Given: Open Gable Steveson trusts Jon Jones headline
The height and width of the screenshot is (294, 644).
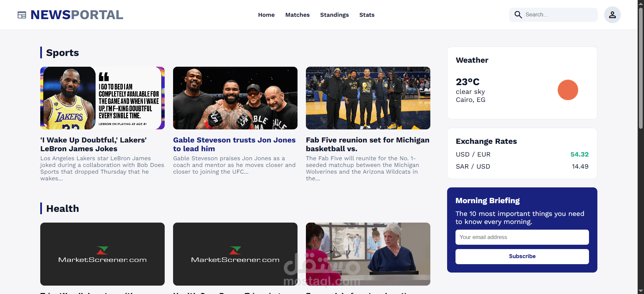Looking at the screenshot, I should (234, 144).
